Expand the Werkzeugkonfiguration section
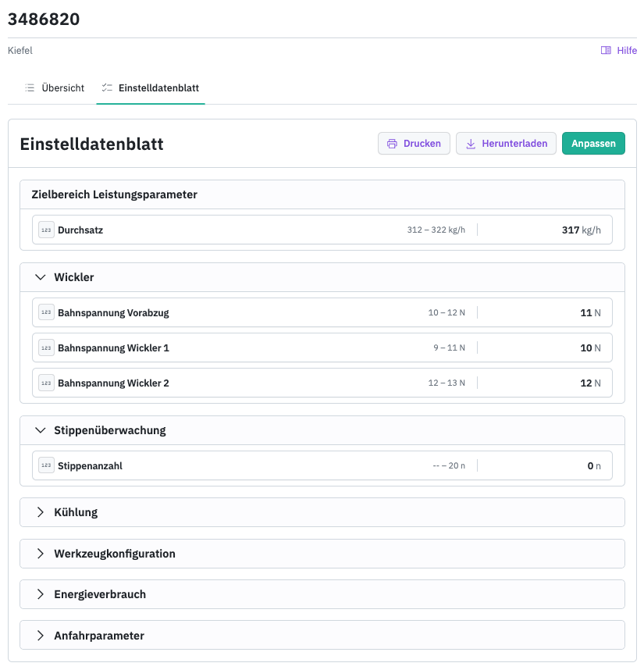This screenshot has width=644, height=670. click(41, 554)
